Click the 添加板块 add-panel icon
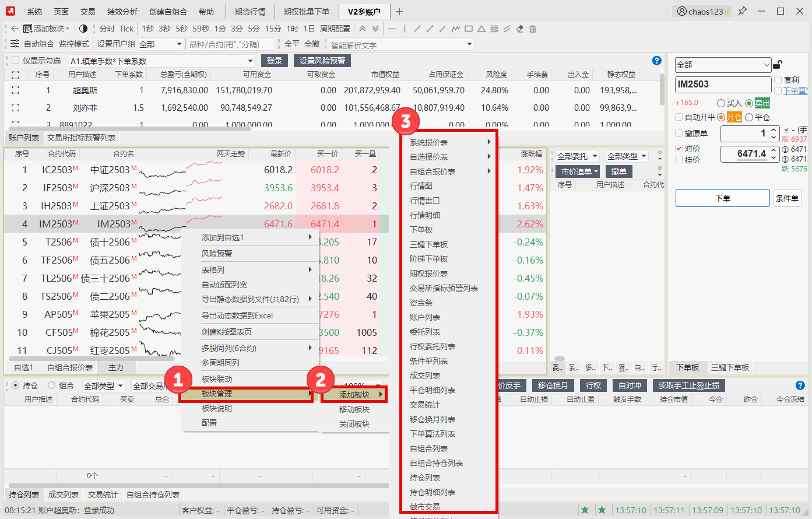The width and height of the screenshot is (812, 519). pos(27,29)
